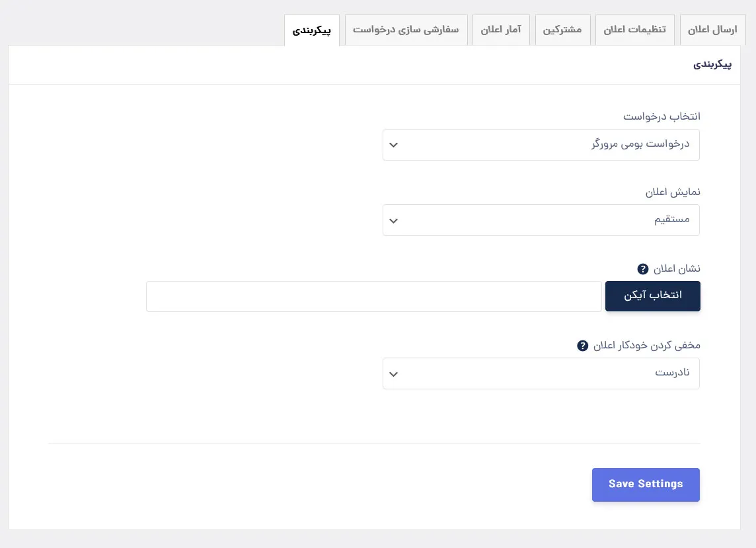Click the انتخاب آیکن button
The image size is (756, 548).
tap(653, 295)
